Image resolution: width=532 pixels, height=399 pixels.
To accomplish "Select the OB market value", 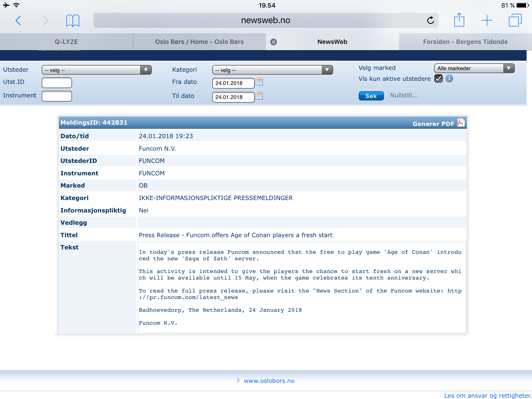I will click(143, 185).
